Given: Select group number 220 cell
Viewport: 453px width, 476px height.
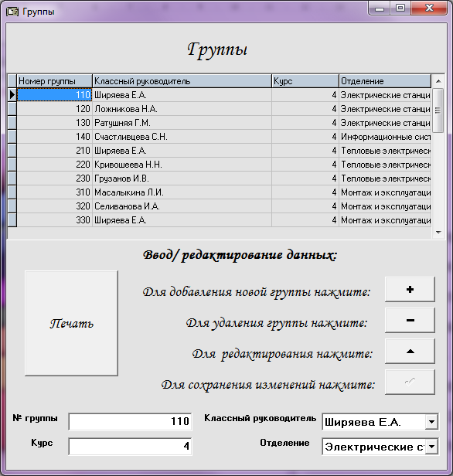Looking at the screenshot, I should [54, 165].
